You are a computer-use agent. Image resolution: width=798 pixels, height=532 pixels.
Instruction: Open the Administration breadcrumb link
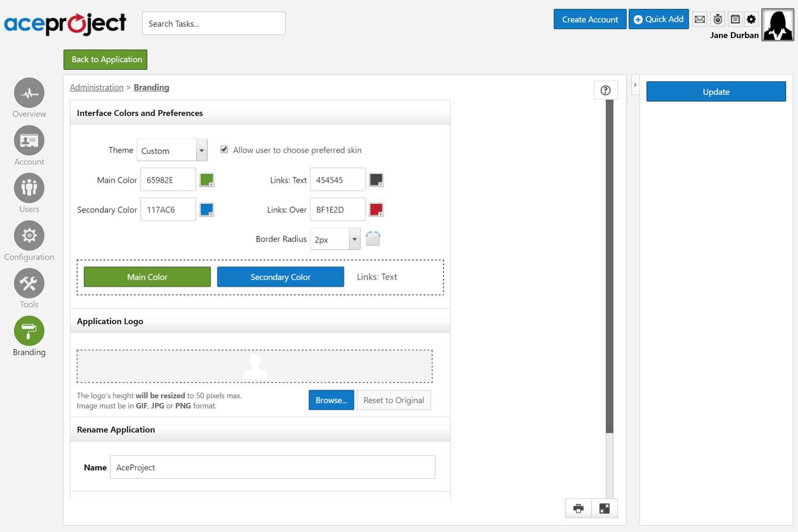coord(97,87)
